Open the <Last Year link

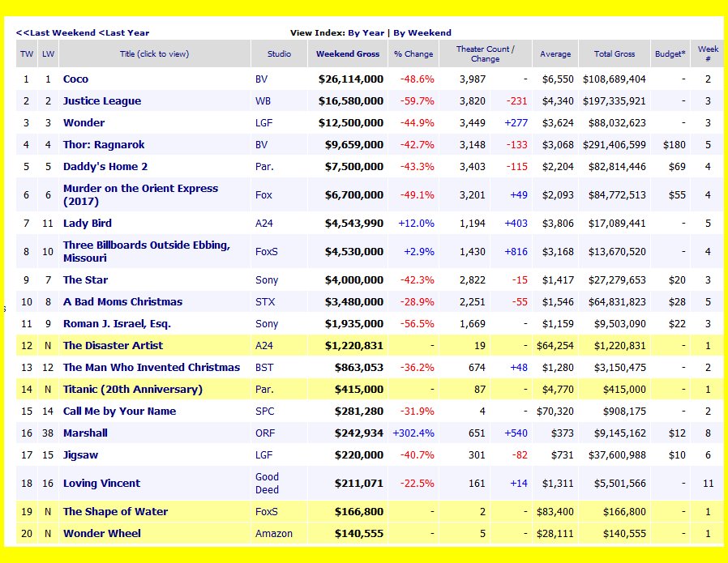(124, 33)
